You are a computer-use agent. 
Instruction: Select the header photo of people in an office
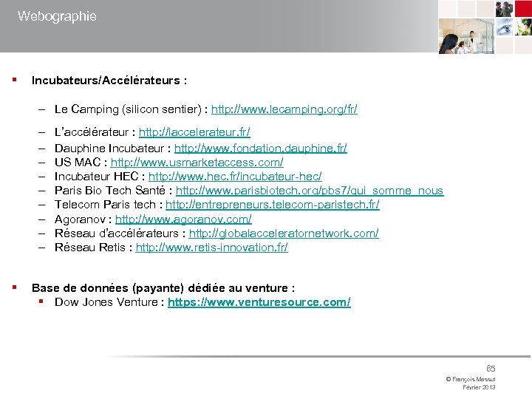(x=466, y=36)
